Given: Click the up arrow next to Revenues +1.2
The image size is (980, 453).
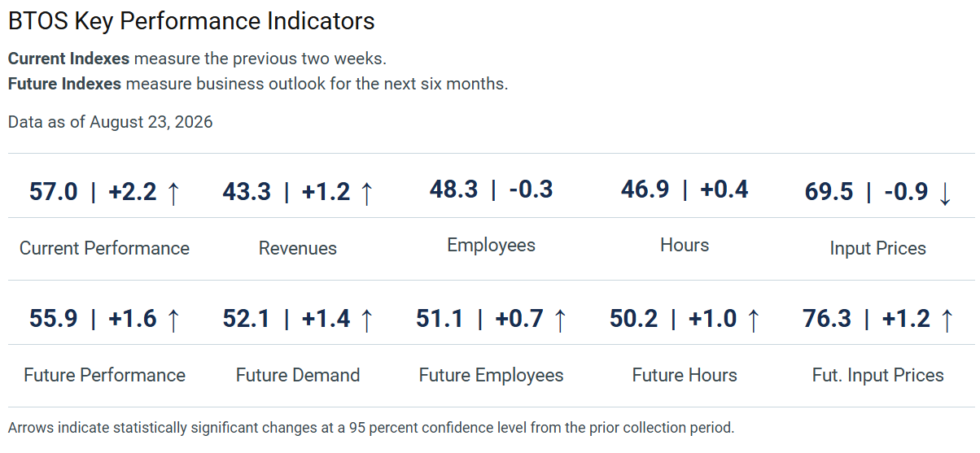Looking at the screenshot, I should (x=366, y=193).
